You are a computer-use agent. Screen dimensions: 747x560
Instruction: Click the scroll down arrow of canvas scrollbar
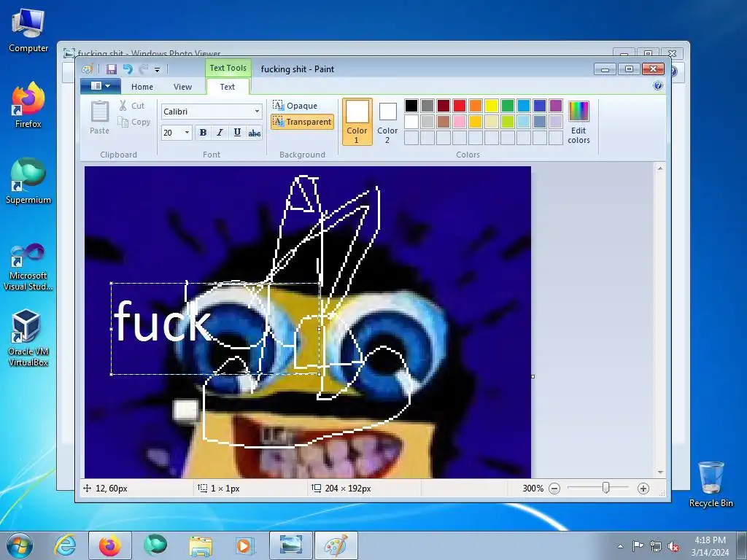pos(660,472)
